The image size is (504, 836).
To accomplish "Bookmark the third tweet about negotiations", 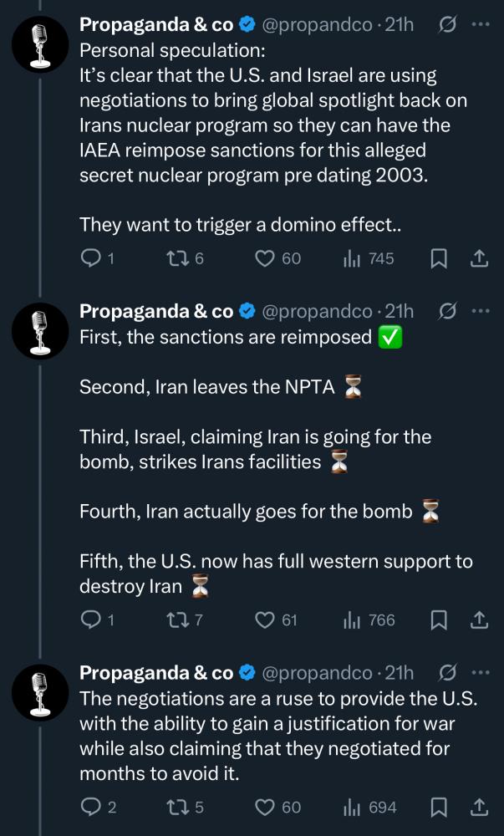I will [x=439, y=808].
